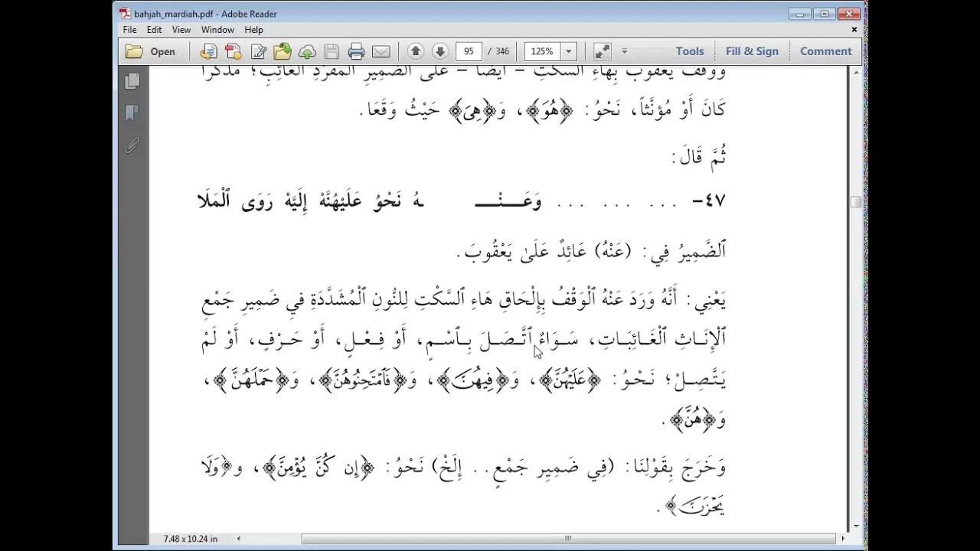Open the zoom percentage dropdown arrow

[x=569, y=51]
